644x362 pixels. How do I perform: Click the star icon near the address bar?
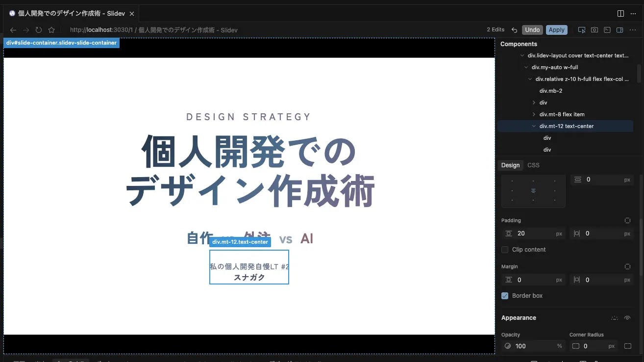51,29
